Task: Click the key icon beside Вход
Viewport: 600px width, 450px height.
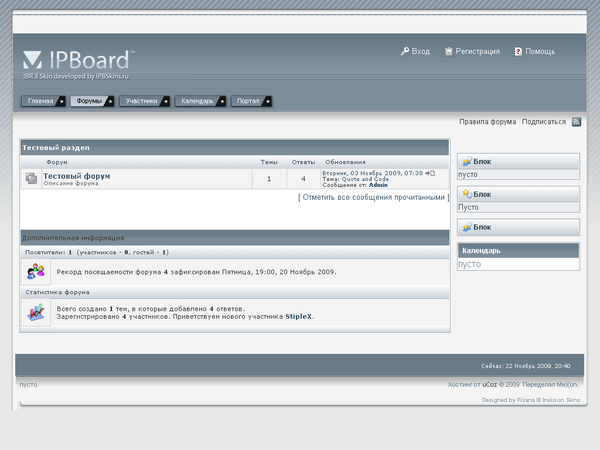Action: click(404, 51)
